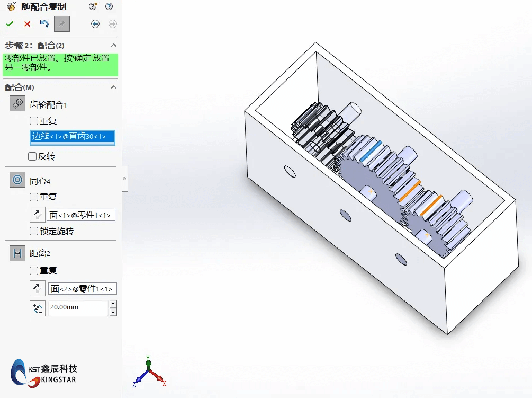
Task: Click the face selection icon for 同心4
Action: pos(37,214)
